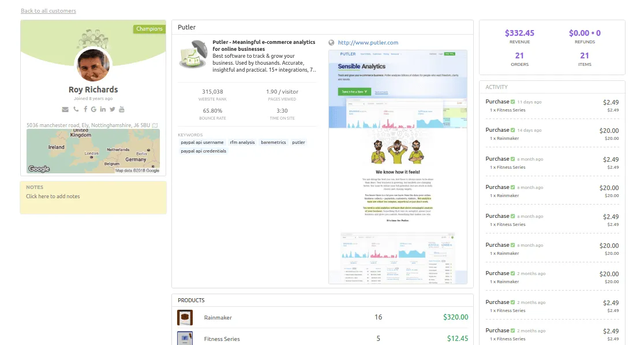This screenshot has width=644, height=345.
Task: Click the 3:30 time on site value
Action: (282, 110)
